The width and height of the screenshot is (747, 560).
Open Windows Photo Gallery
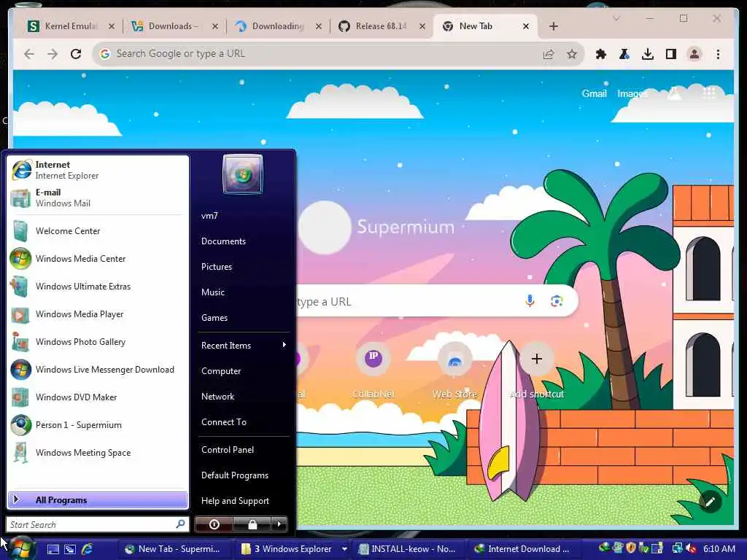[98, 342]
